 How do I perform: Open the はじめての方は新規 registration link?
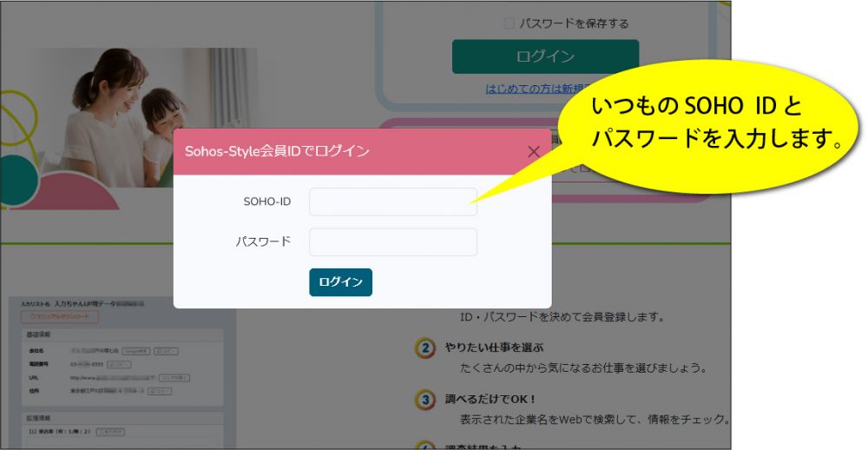pyautogui.click(x=535, y=89)
